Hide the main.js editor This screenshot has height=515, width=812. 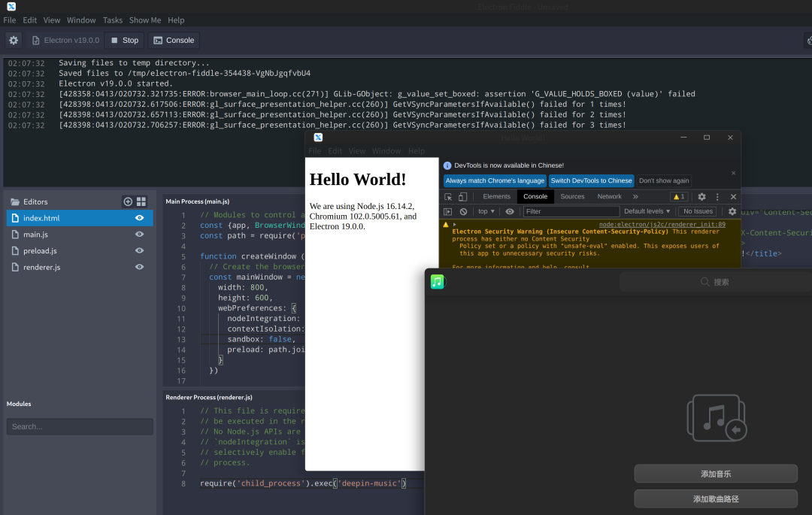click(x=139, y=235)
